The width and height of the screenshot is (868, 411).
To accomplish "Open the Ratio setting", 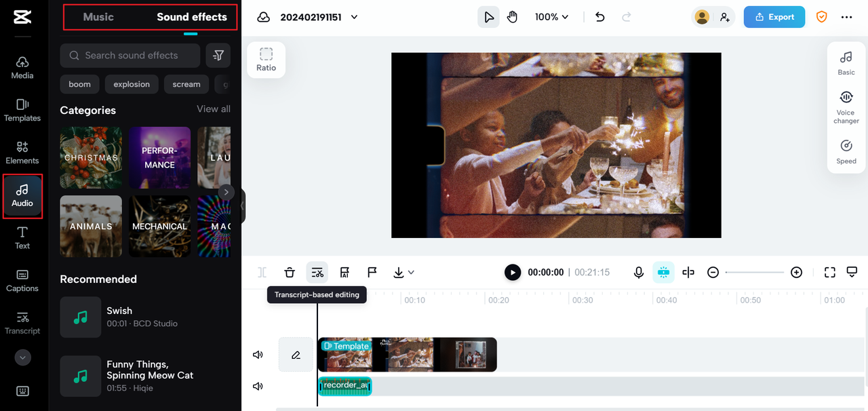I will coord(266,60).
